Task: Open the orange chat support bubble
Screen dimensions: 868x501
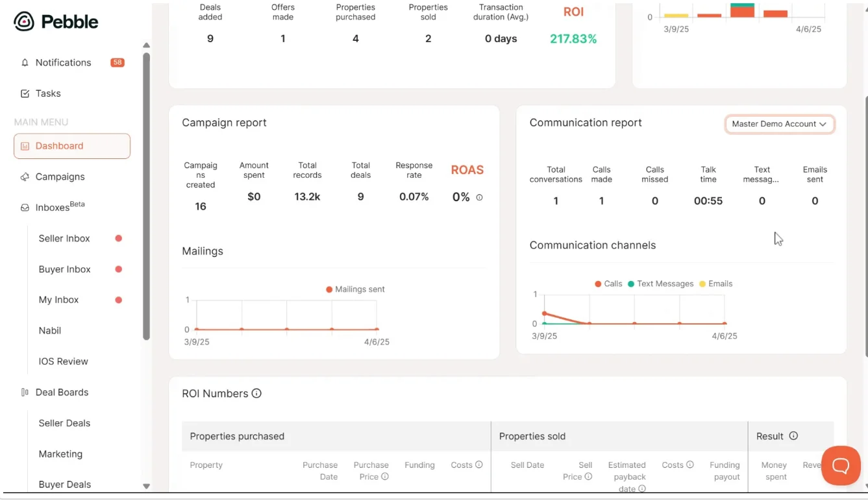Action: pyautogui.click(x=841, y=465)
